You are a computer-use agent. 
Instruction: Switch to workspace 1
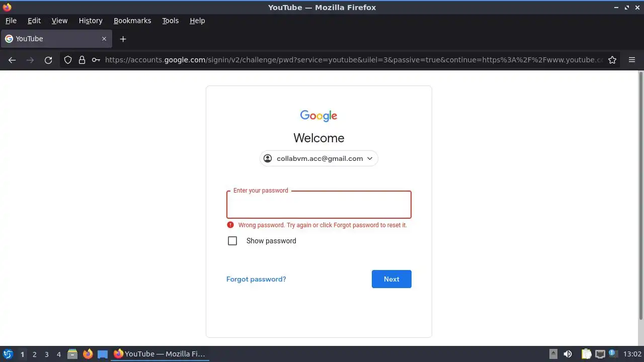pos(22,354)
